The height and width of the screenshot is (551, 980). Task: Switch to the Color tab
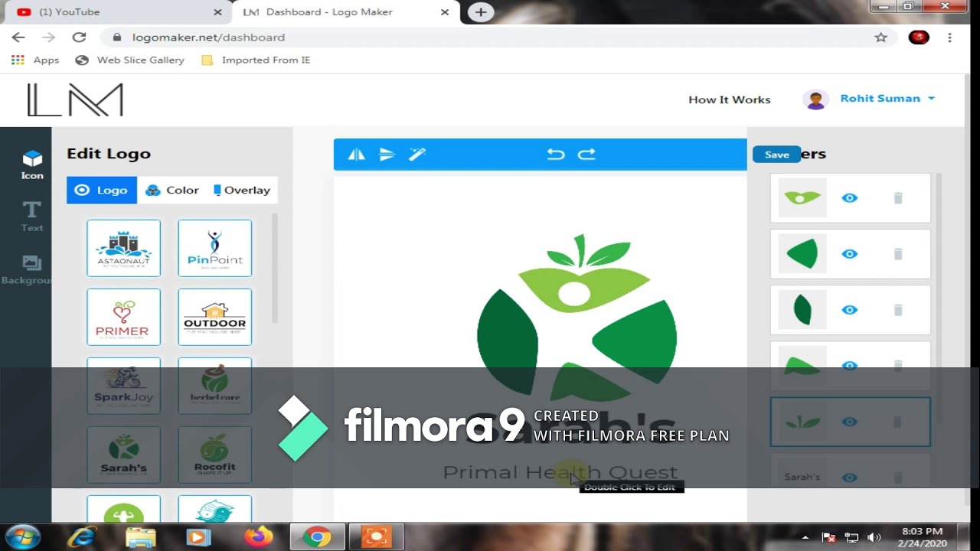(172, 190)
